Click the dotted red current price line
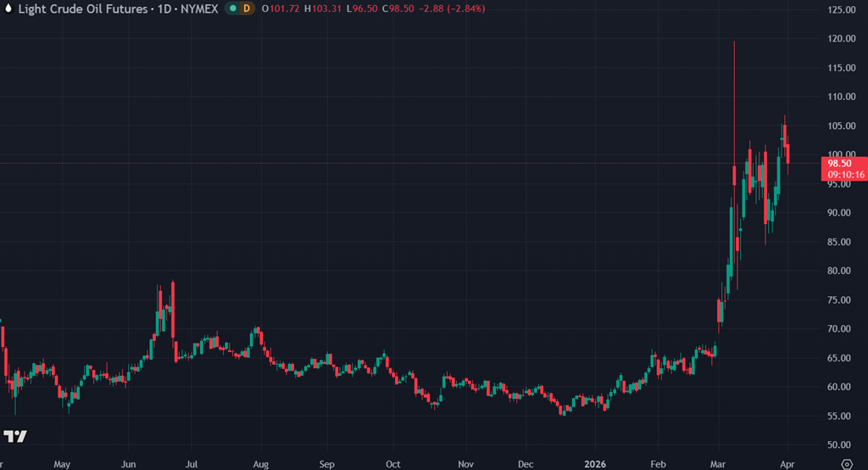 [x=424, y=163]
